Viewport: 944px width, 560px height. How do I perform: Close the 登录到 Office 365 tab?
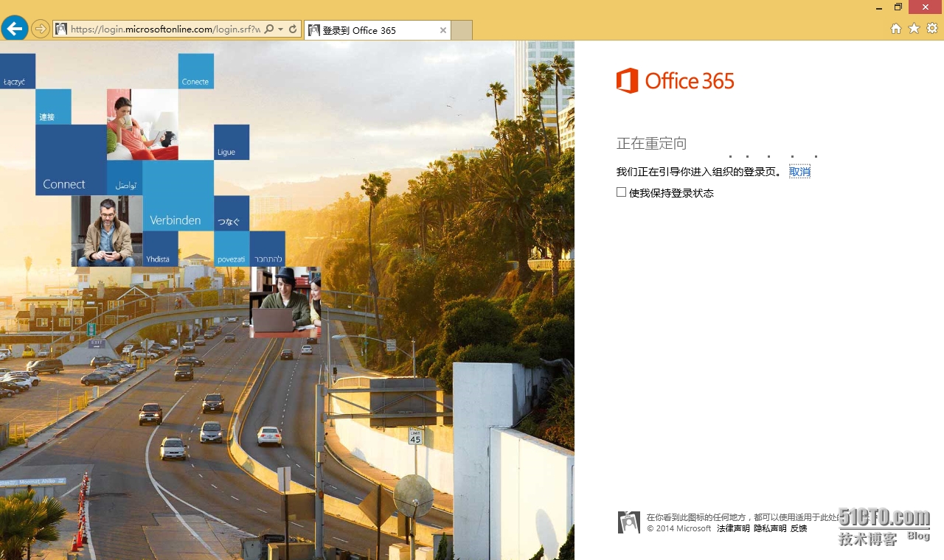pos(442,30)
